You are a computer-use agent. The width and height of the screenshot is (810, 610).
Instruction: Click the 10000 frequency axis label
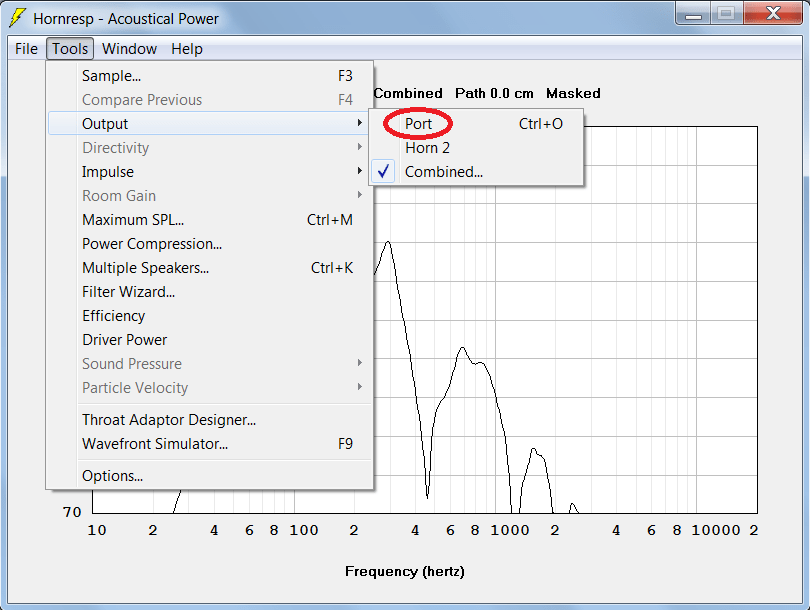715,530
